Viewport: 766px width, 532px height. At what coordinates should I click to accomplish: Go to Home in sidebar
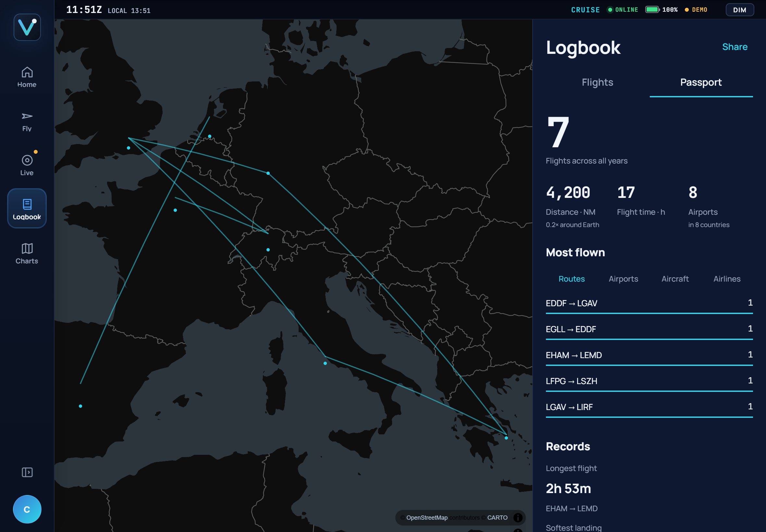[27, 77]
